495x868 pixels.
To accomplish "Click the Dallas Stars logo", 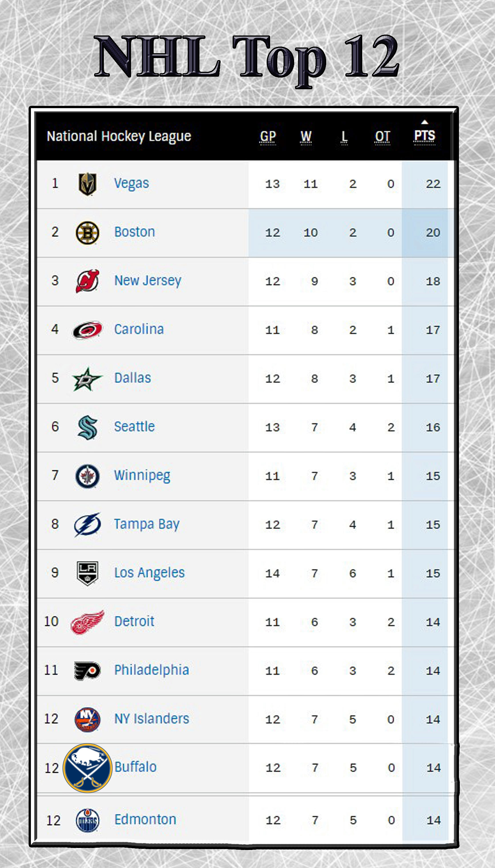I will (87, 379).
